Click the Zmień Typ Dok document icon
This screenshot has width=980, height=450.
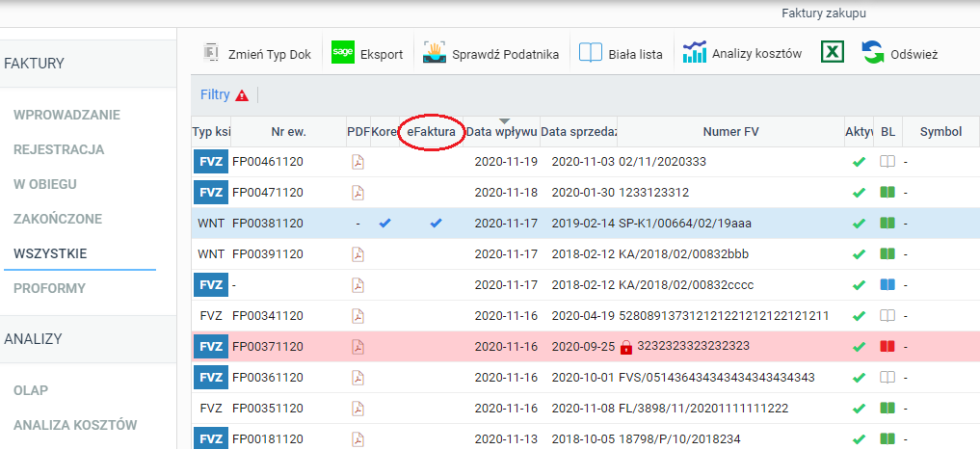(213, 53)
